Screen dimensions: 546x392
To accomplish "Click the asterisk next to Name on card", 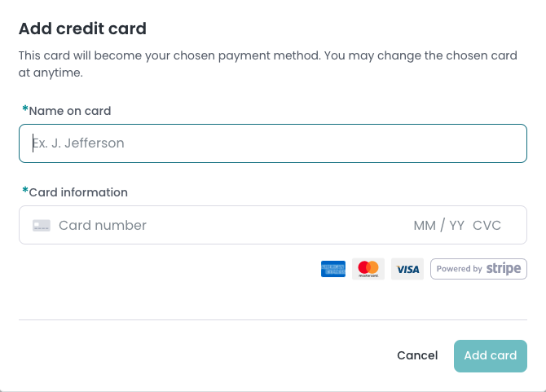I will coord(25,108).
